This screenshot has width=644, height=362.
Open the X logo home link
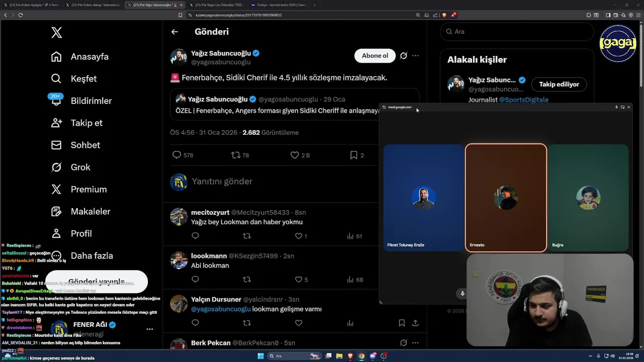pos(56,33)
